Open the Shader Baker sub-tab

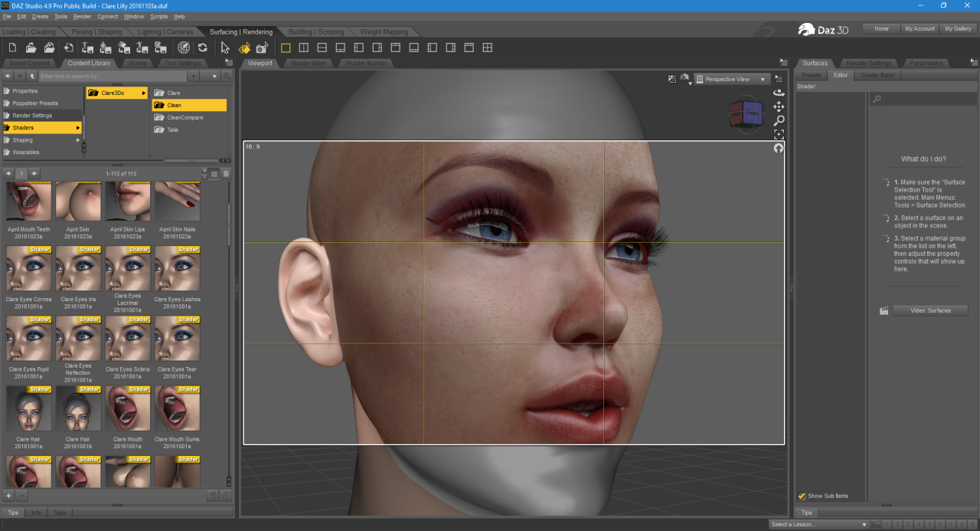(877, 75)
